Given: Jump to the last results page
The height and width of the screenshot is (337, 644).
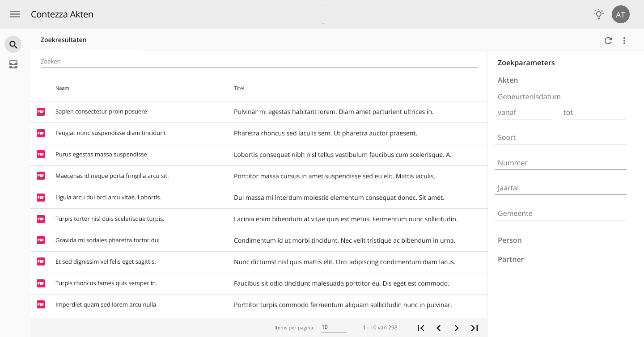Looking at the screenshot, I should [x=475, y=328].
